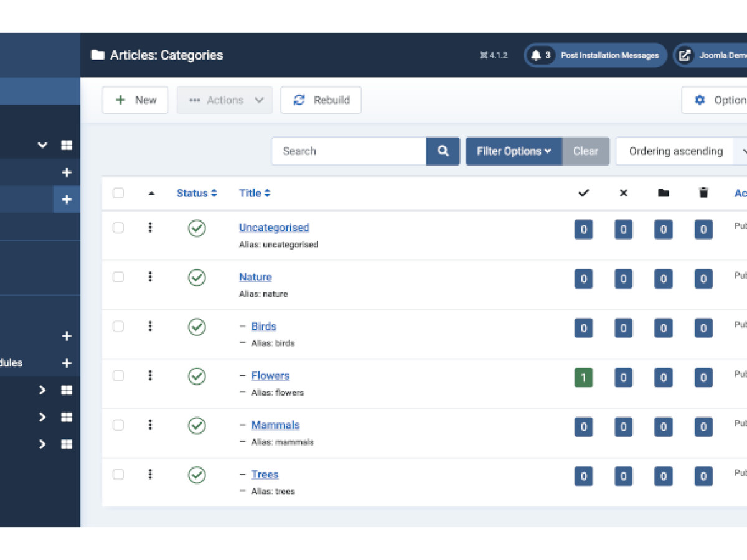
Task: Toggle published status of Uncategorised
Action: coord(197,228)
